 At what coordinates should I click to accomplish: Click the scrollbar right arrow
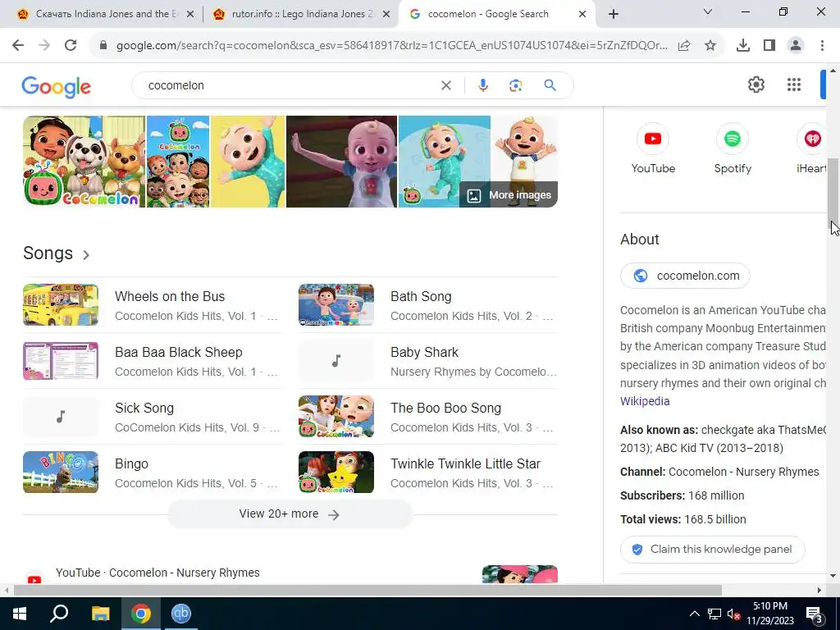pos(819,591)
